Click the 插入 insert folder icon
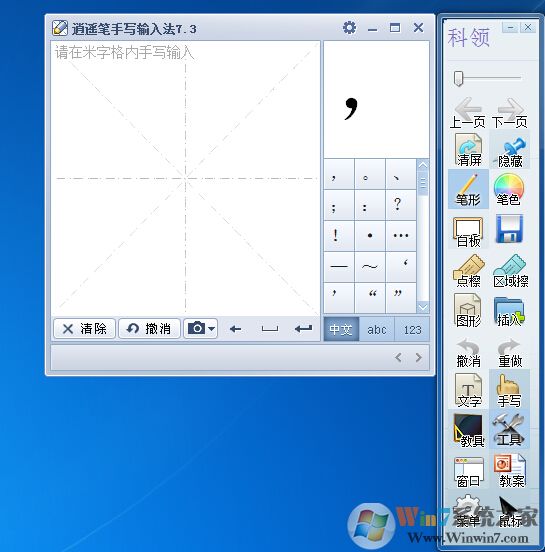 pos(509,311)
